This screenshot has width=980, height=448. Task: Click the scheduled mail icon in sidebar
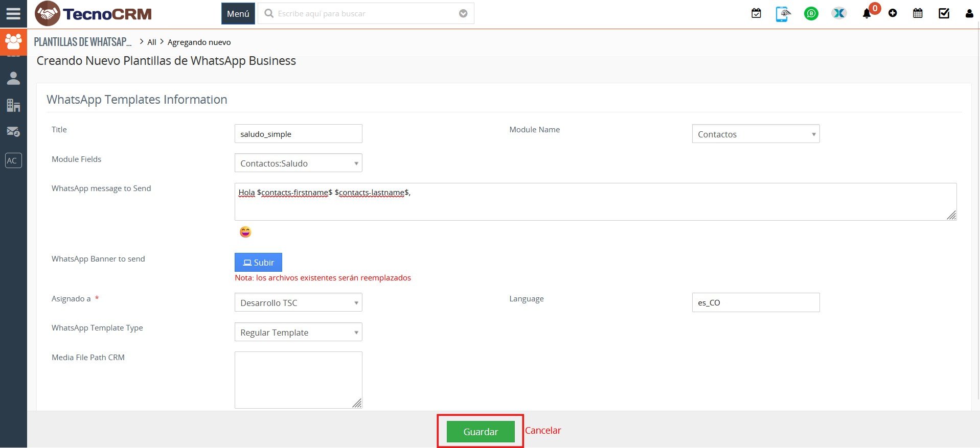pyautogui.click(x=13, y=132)
